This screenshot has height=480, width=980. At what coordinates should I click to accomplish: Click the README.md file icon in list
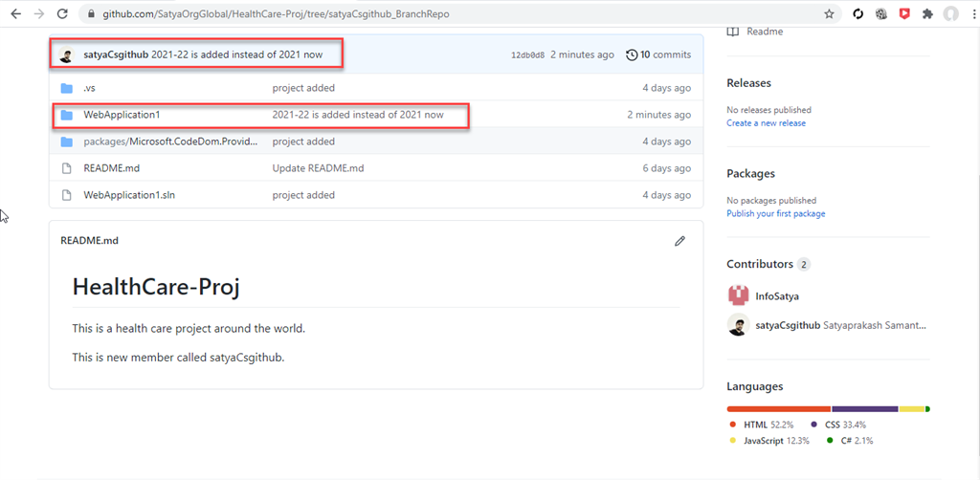click(66, 168)
